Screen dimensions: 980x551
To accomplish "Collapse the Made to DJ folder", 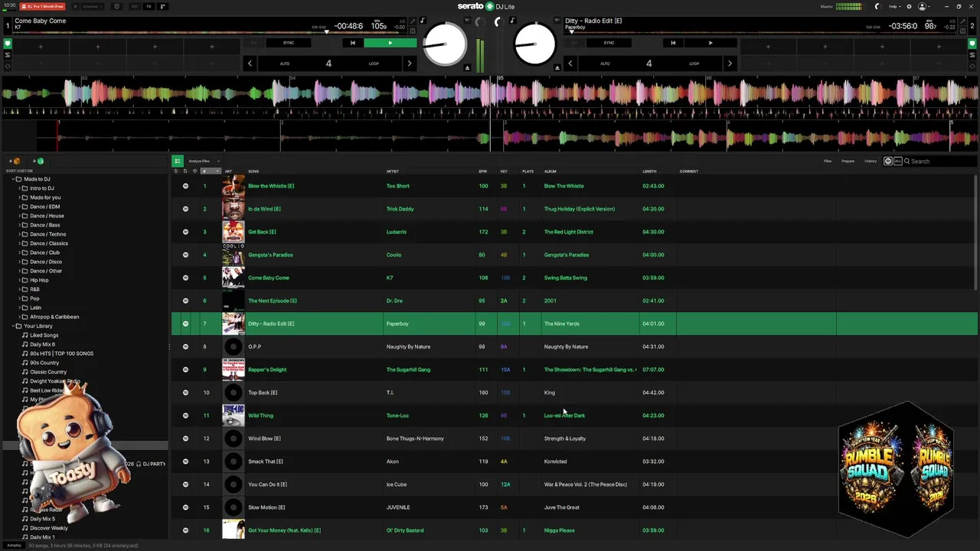I will click(x=12, y=179).
